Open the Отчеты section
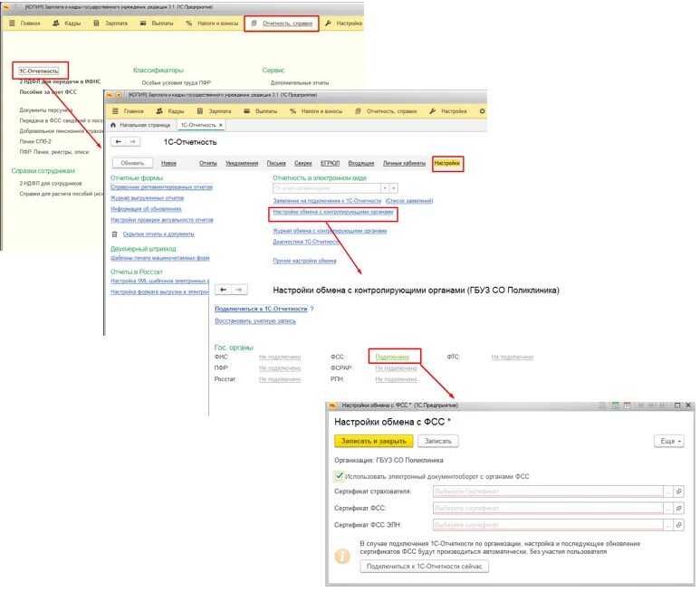This screenshot has height=591, width=700. tap(208, 163)
